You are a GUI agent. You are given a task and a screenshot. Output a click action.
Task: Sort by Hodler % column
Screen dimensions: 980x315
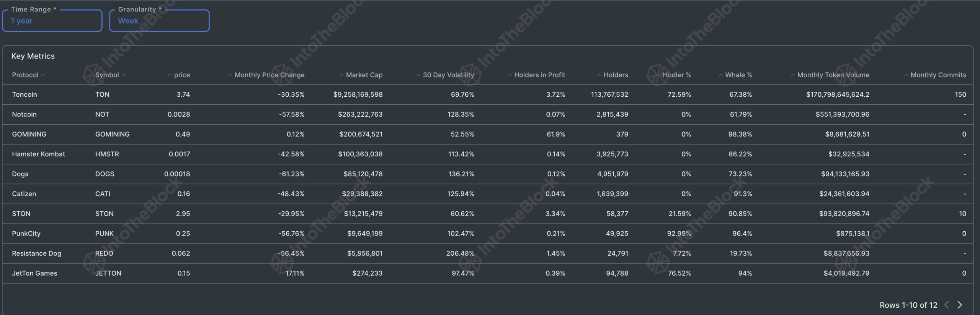coord(676,75)
